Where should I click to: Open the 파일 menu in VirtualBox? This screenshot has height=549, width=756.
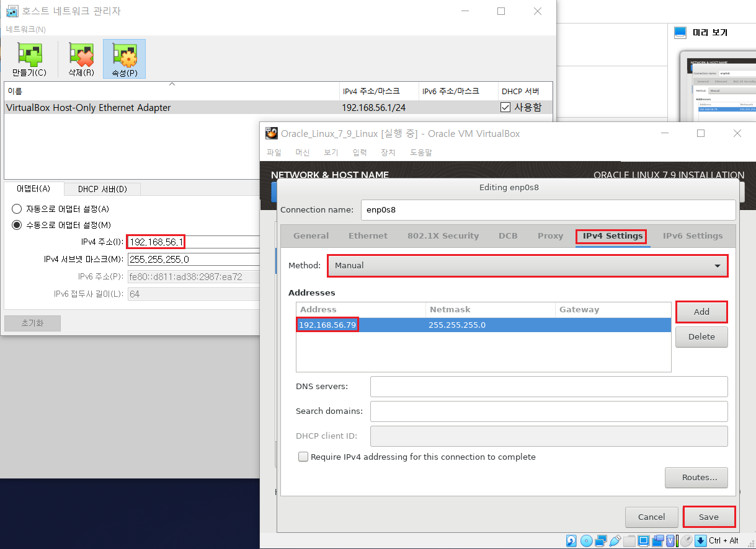point(273,152)
